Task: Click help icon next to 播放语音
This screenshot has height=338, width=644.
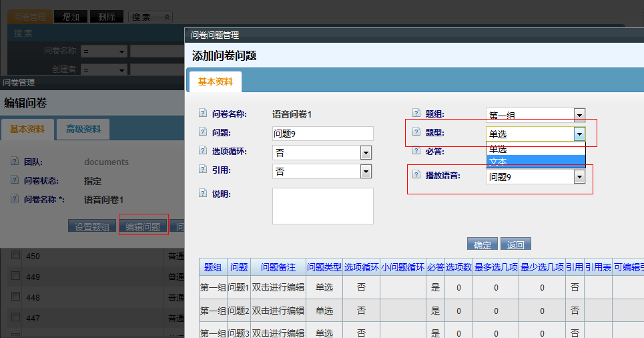Action: (416, 176)
